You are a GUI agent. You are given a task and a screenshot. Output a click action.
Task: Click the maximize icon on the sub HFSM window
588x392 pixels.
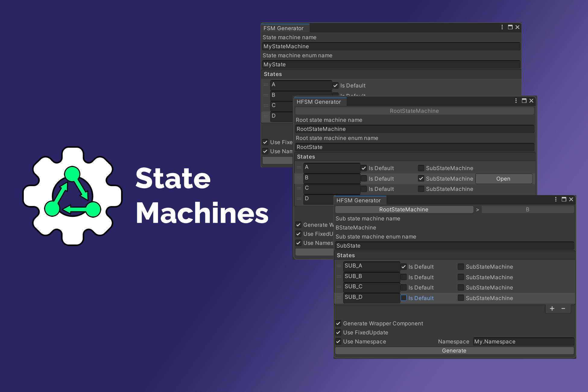564,199
